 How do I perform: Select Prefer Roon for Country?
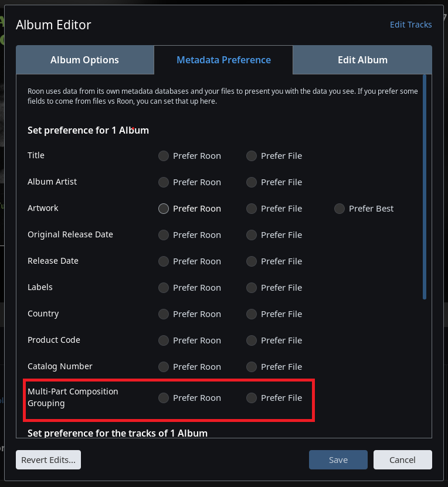tap(164, 314)
